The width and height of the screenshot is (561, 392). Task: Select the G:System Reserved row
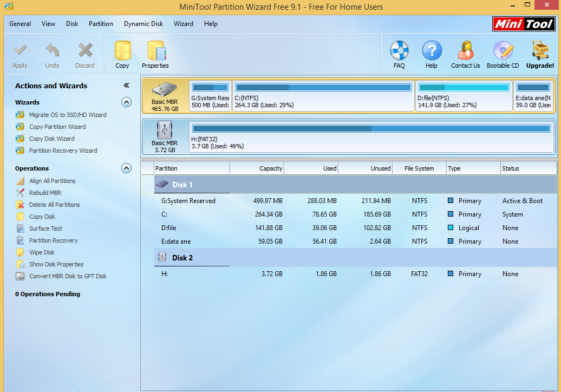pos(356,201)
